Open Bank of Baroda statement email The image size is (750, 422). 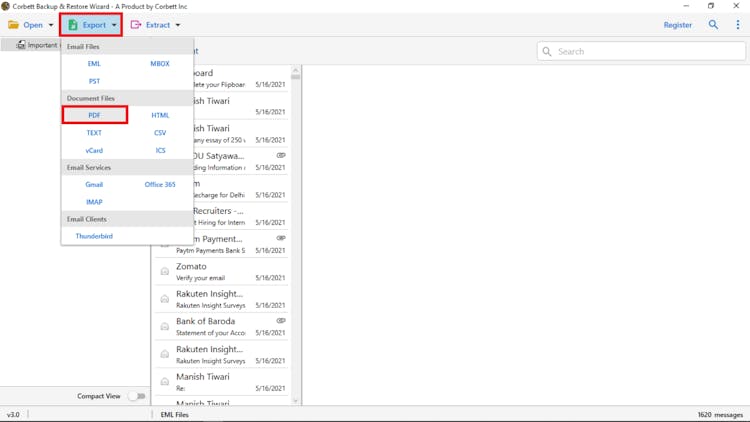pos(221,327)
